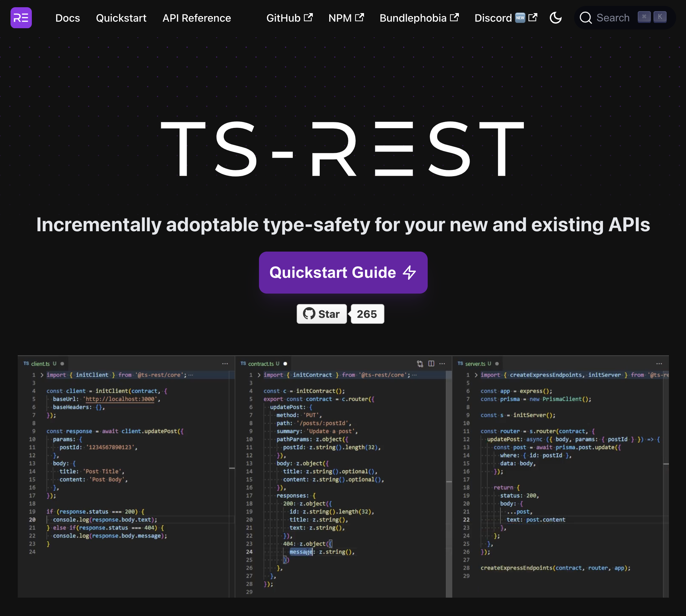Screen dimensions: 686x616
Task: Click the ts-rest purple logo icon
Action: [21, 18]
